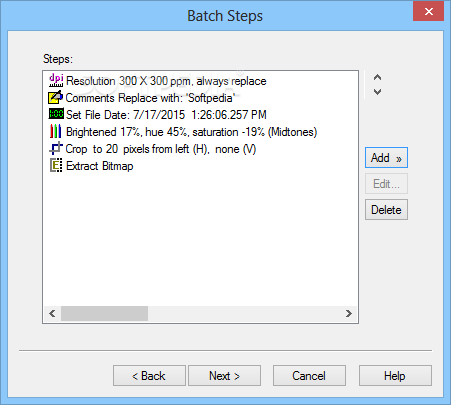Click the horizontal scrollbar right arrow
451x405 pixels.
tap(349, 314)
